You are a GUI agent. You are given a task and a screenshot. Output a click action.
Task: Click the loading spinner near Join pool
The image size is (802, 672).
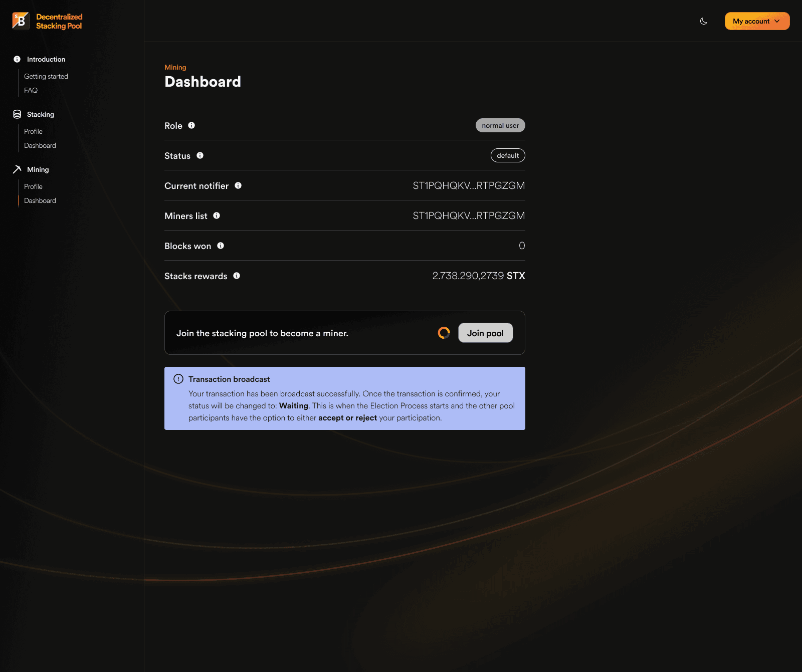coord(444,333)
